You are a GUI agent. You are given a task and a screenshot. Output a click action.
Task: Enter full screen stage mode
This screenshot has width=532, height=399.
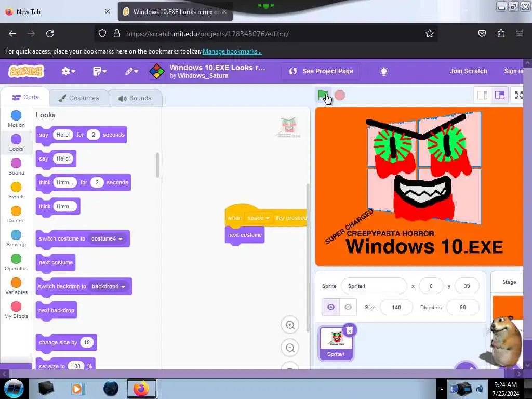518,96
